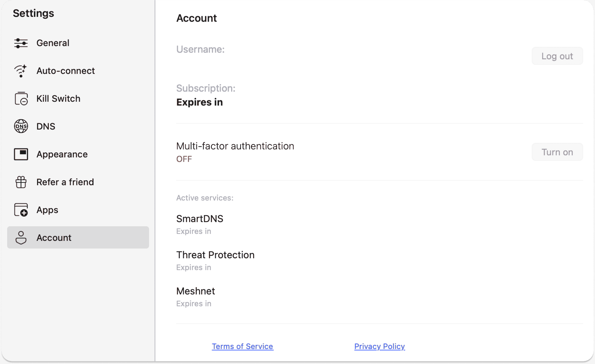Click the Account person icon
This screenshot has width=595, height=364.
(21, 238)
